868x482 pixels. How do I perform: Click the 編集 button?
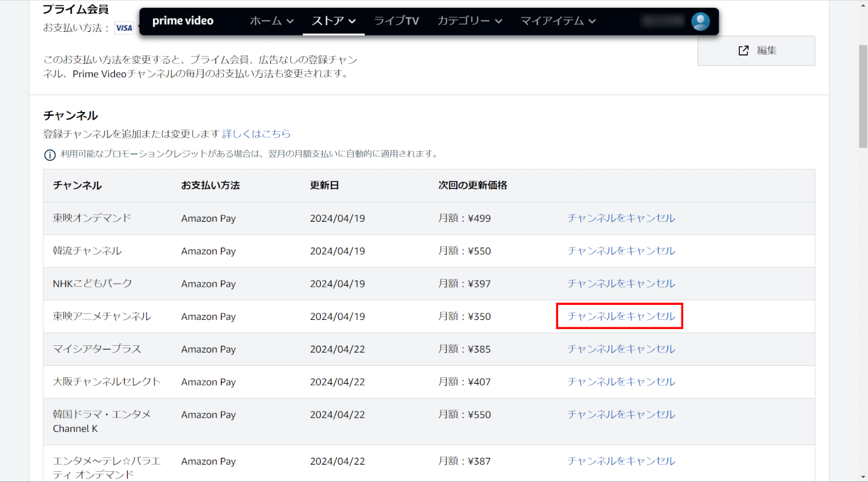coord(756,51)
